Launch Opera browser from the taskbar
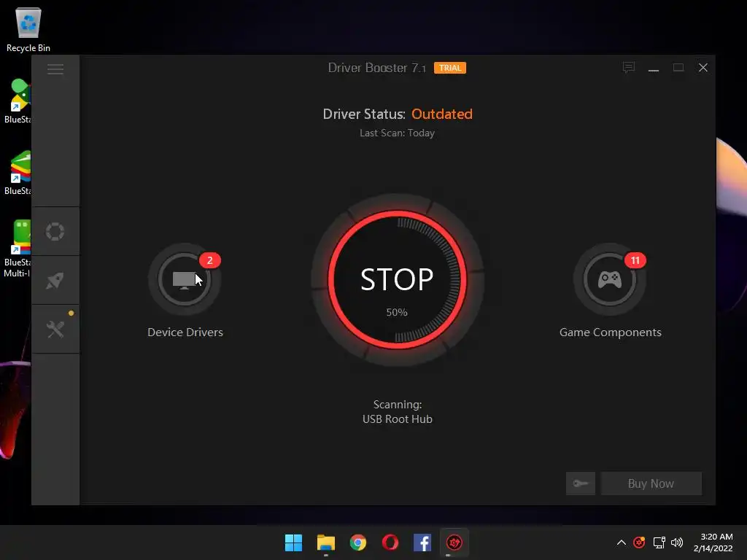 390,542
